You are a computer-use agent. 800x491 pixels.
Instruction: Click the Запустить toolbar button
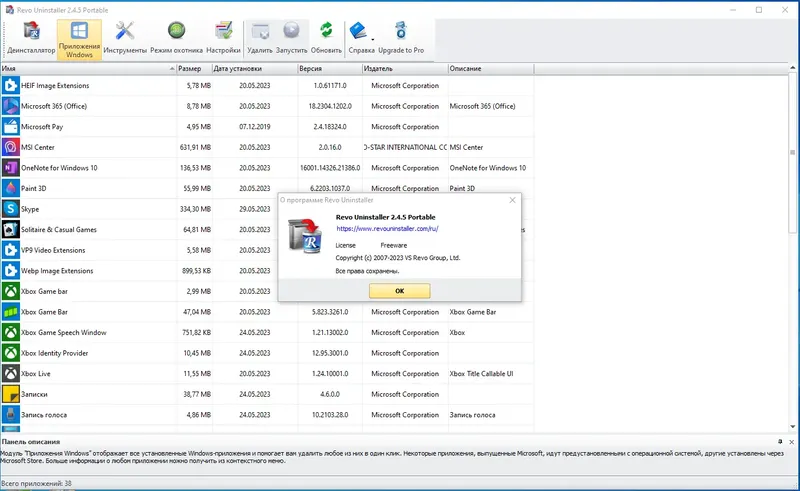click(x=291, y=38)
